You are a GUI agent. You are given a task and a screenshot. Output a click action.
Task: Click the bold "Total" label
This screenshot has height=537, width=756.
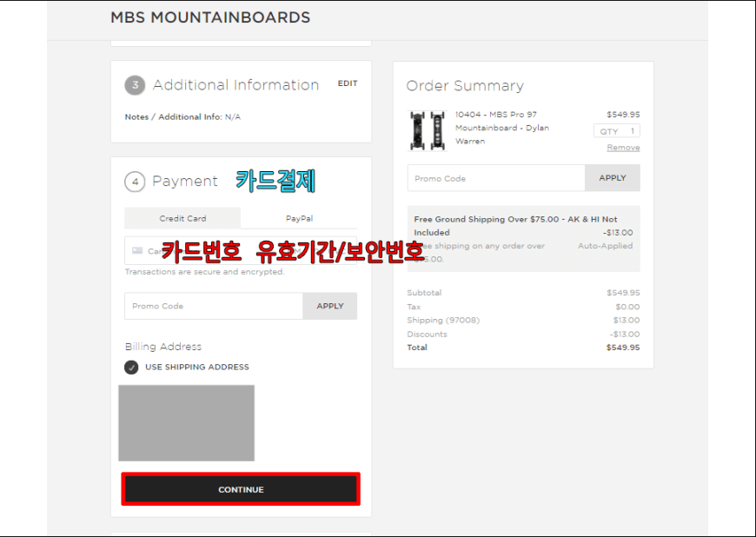pyautogui.click(x=417, y=347)
